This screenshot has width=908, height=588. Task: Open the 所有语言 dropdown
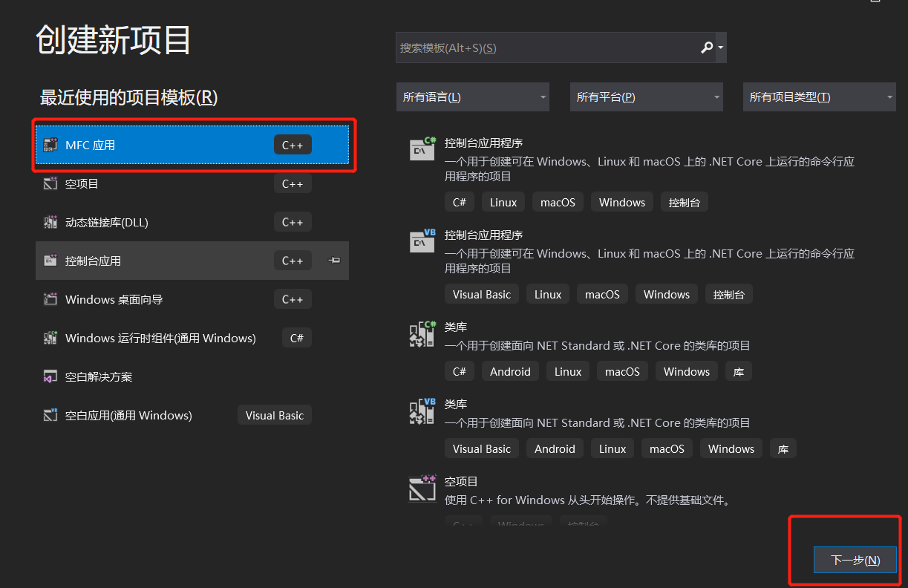point(473,97)
